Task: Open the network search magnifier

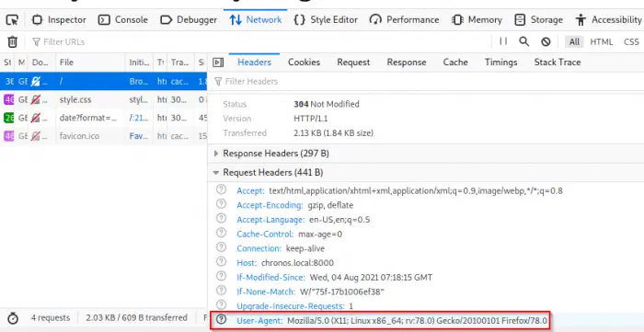Action: coord(523,41)
